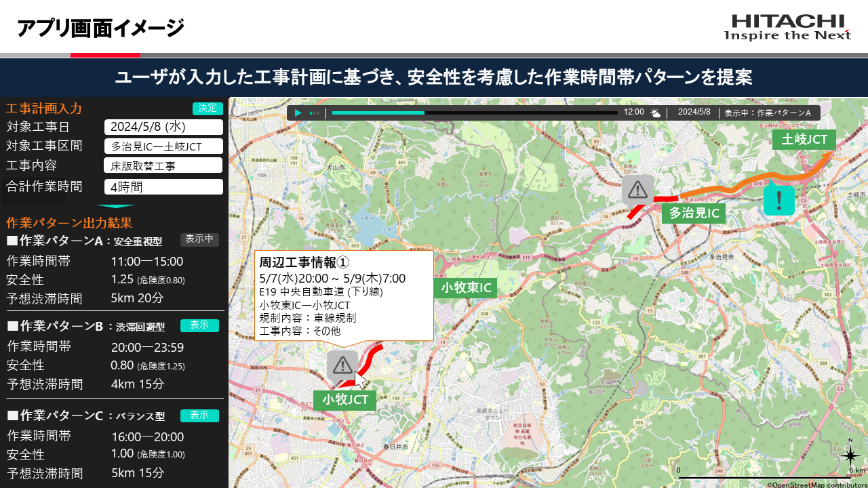Click the compass icon on the map
868x488 pixels.
click(x=851, y=455)
